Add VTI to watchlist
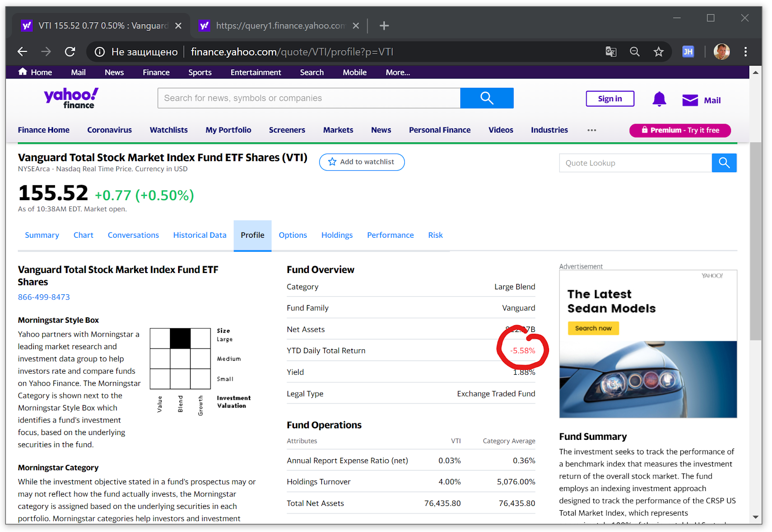 tap(362, 162)
